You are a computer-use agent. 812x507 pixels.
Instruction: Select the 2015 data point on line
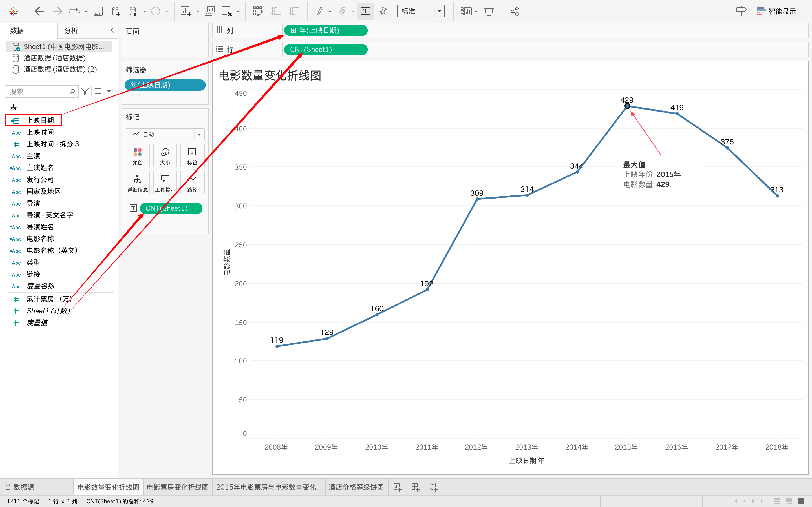(x=627, y=106)
